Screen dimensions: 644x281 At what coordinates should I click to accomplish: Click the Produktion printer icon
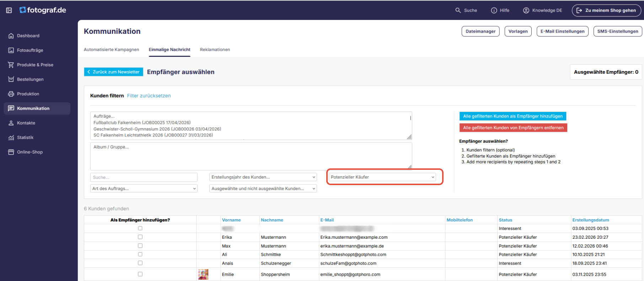click(11, 94)
